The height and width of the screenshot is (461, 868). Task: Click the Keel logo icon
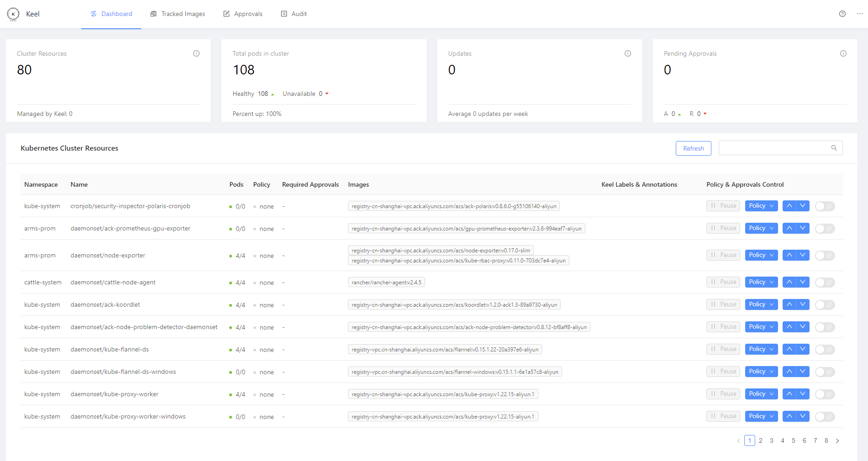pyautogui.click(x=13, y=14)
